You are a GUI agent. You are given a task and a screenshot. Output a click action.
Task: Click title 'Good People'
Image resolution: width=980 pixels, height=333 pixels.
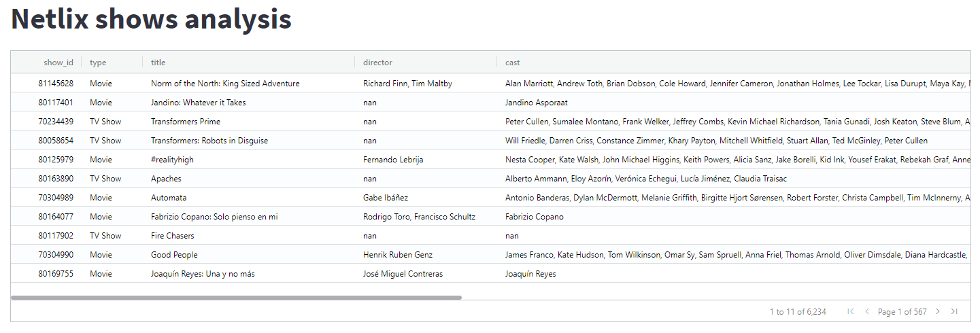tap(174, 255)
